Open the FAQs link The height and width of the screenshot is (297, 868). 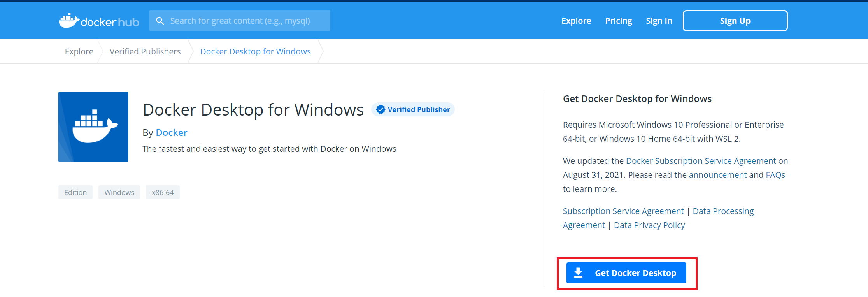(775, 175)
